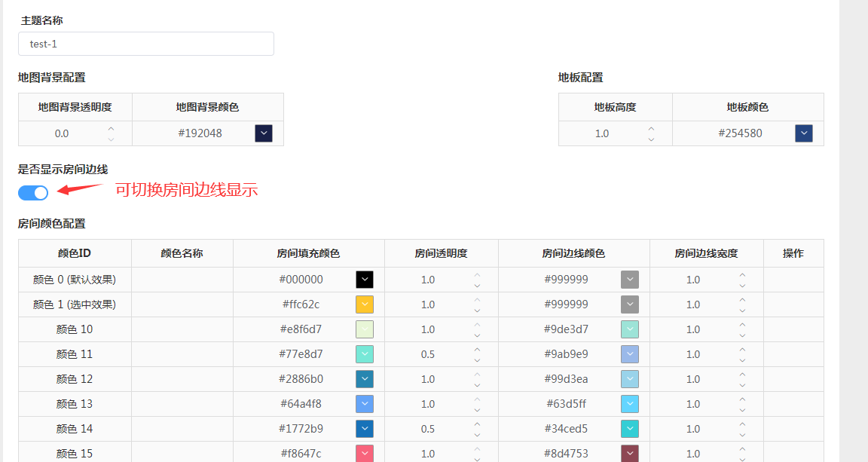Increase border width for 颜色 12
Viewport: 868px width, 462px height.
coord(742,375)
